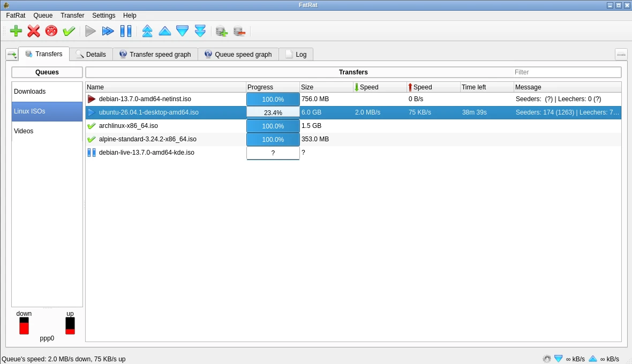The image size is (632, 364).
Task: Open Queue speed graph tab
Action: tap(238, 55)
